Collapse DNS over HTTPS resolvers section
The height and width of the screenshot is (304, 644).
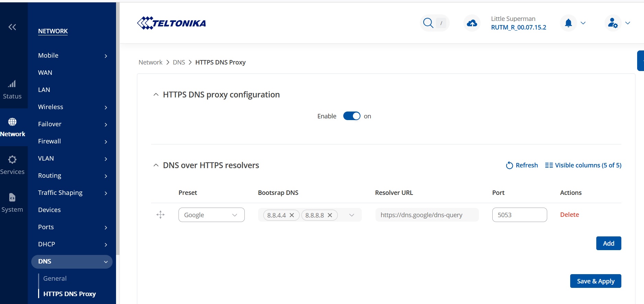pyautogui.click(x=156, y=165)
